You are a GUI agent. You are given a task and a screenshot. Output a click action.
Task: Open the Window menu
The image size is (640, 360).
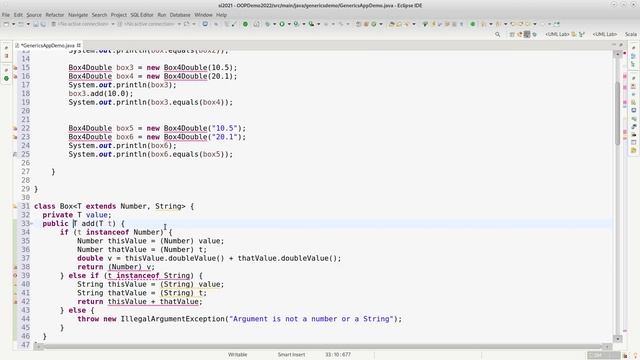[203, 15]
